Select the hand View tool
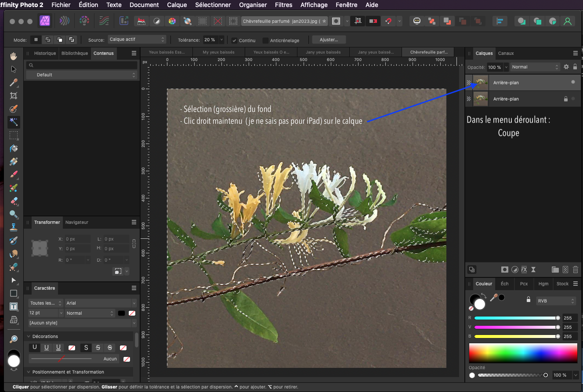This screenshot has width=583, height=392. click(x=14, y=56)
